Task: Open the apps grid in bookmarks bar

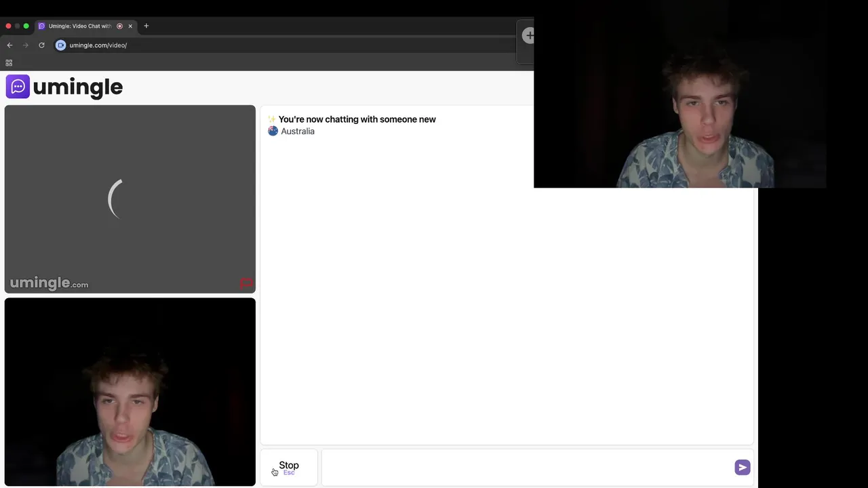Action: [9, 63]
